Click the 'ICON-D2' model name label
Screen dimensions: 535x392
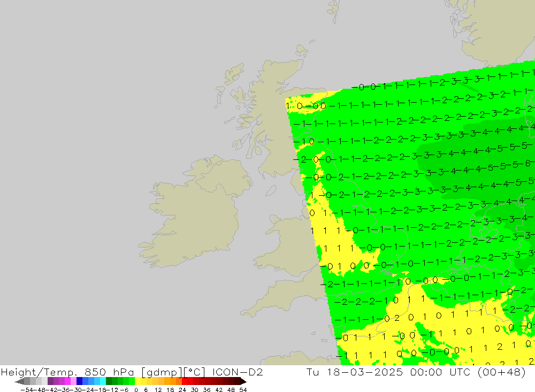(238, 372)
